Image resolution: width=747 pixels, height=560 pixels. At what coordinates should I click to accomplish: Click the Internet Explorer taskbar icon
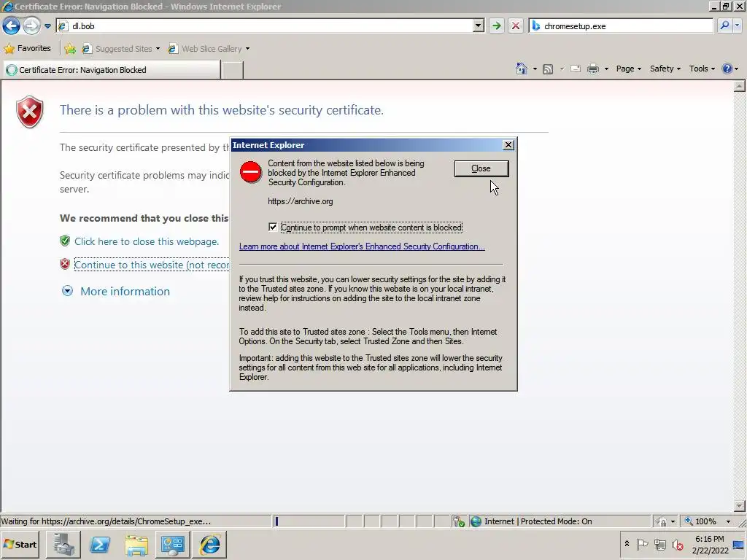coord(209,544)
